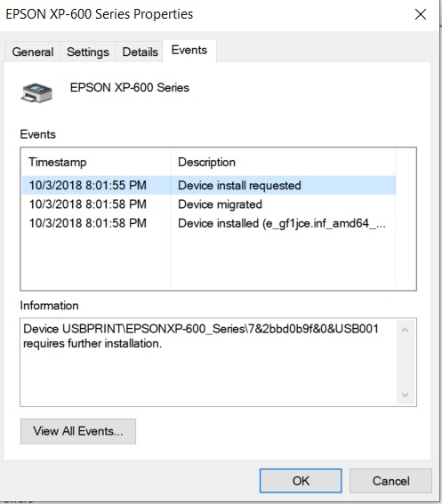Select the Device installed e_gf1jce.inf event
The height and width of the screenshot is (504, 442).
pyautogui.click(x=209, y=223)
